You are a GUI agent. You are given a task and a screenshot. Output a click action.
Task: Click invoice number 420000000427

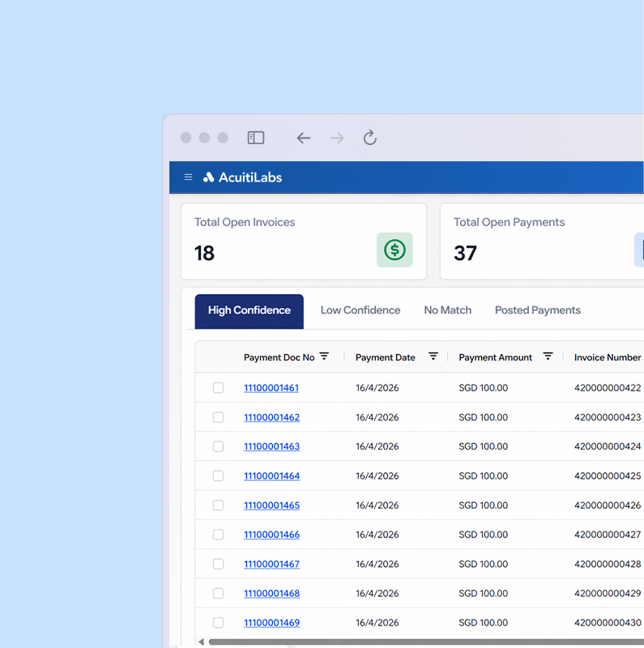click(x=608, y=535)
